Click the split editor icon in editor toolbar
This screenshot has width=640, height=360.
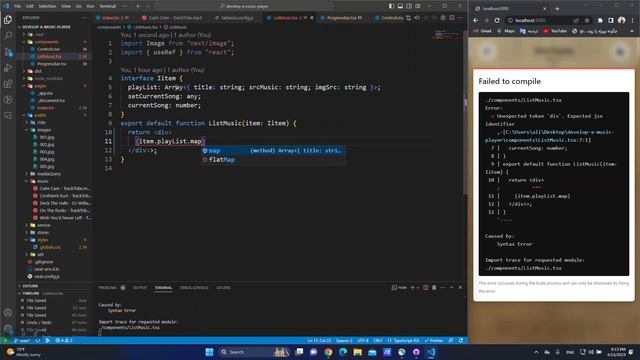click(452, 18)
